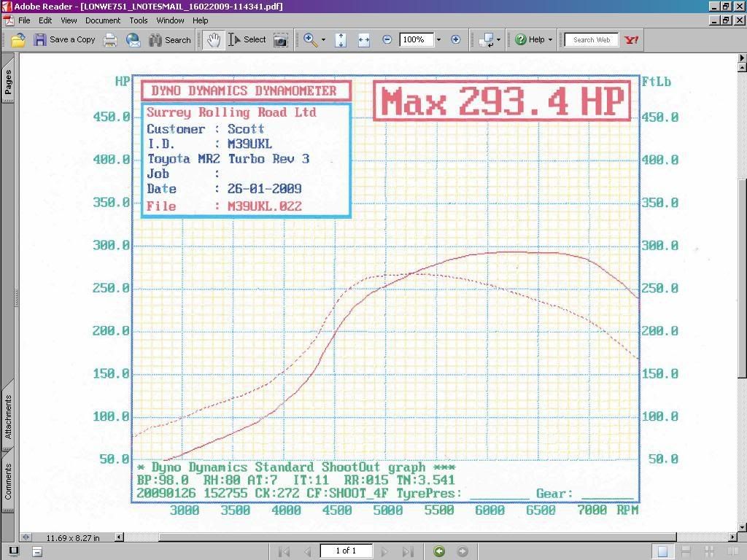747x560 pixels.
Task: Click the '1 of 1' page number field
Action: point(346,551)
